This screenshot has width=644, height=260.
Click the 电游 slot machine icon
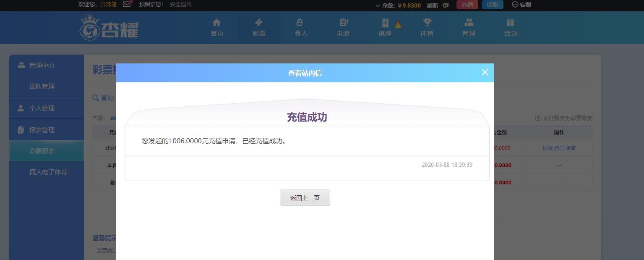coord(344,22)
